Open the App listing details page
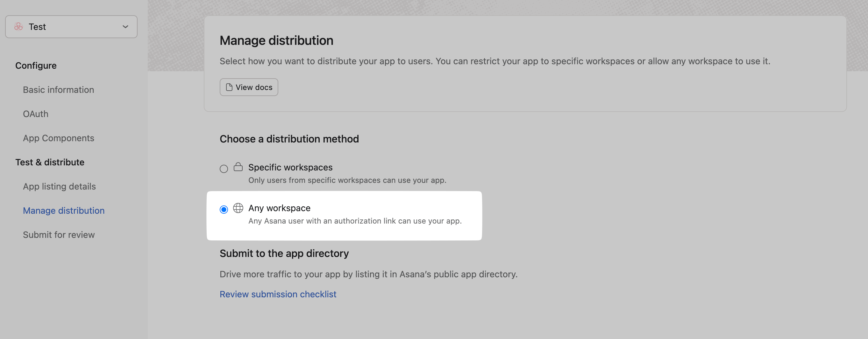This screenshot has height=339, width=868. (59, 186)
